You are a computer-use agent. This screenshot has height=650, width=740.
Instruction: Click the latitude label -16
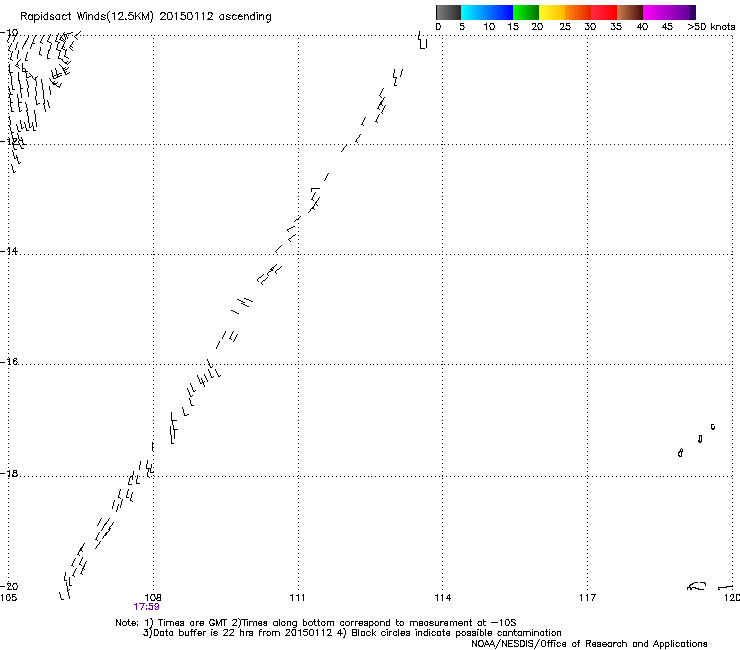[x=9, y=362]
